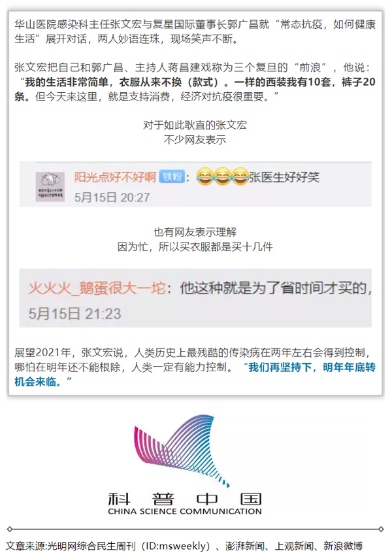Image resolution: width=392 pixels, height=553 pixels.
Task: Click the 铁粉 badge
Action: coord(172,176)
